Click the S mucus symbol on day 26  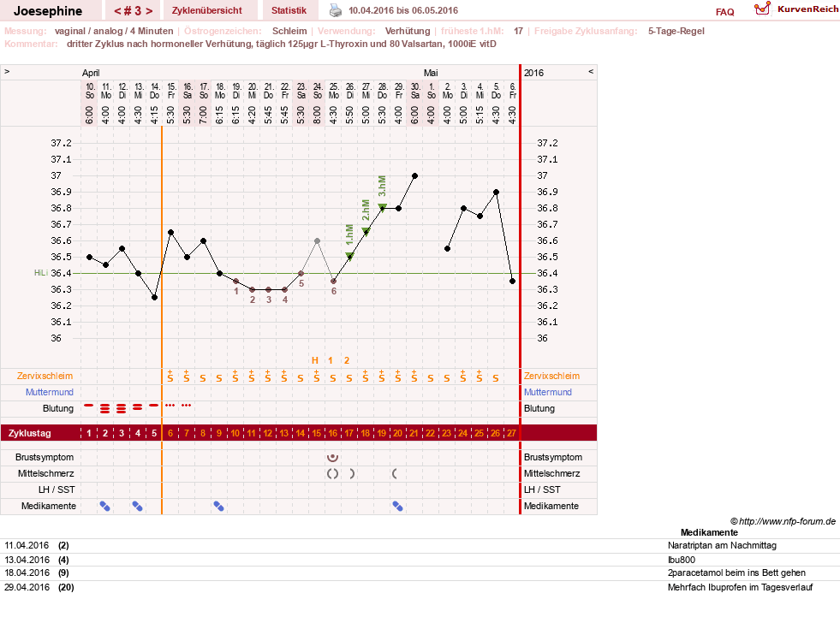(x=496, y=378)
